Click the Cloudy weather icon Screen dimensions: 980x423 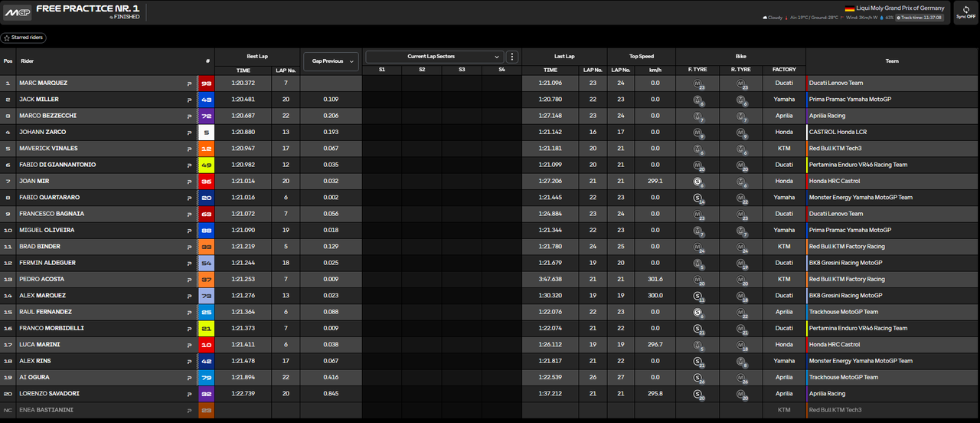[x=766, y=17]
